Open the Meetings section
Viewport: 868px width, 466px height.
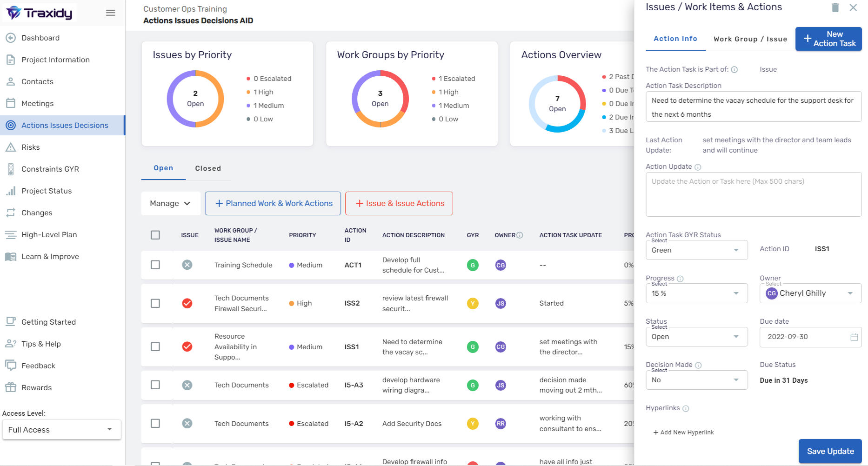coord(37,103)
